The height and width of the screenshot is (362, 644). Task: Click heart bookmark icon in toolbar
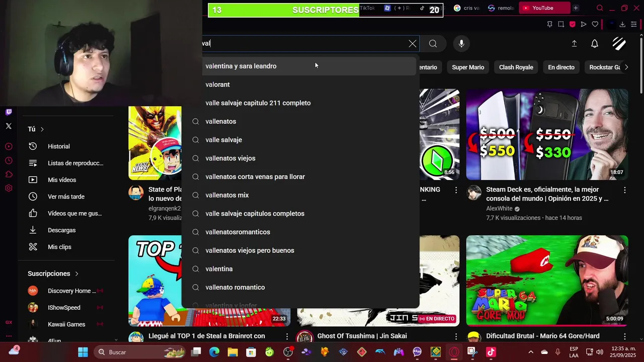(x=595, y=24)
